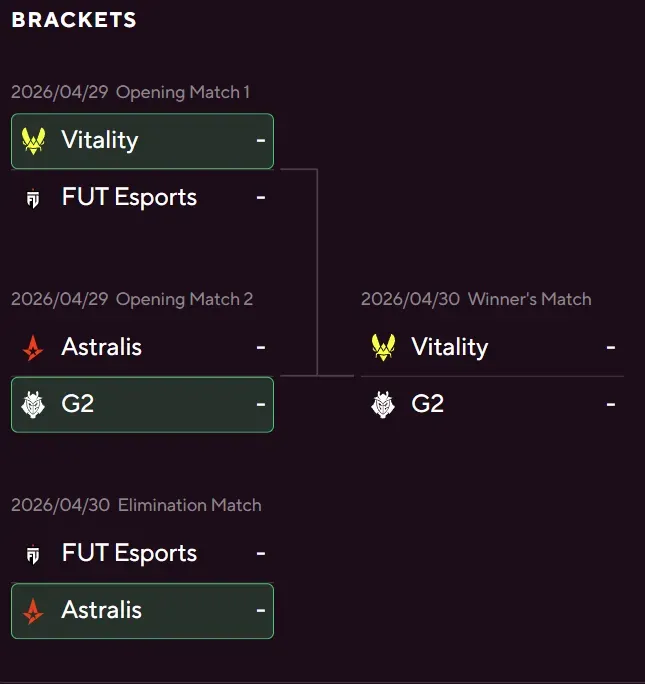Click FUT Esports logo in Opening Match 1
The height and width of the screenshot is (684, 645).
(x=33, y=198)
